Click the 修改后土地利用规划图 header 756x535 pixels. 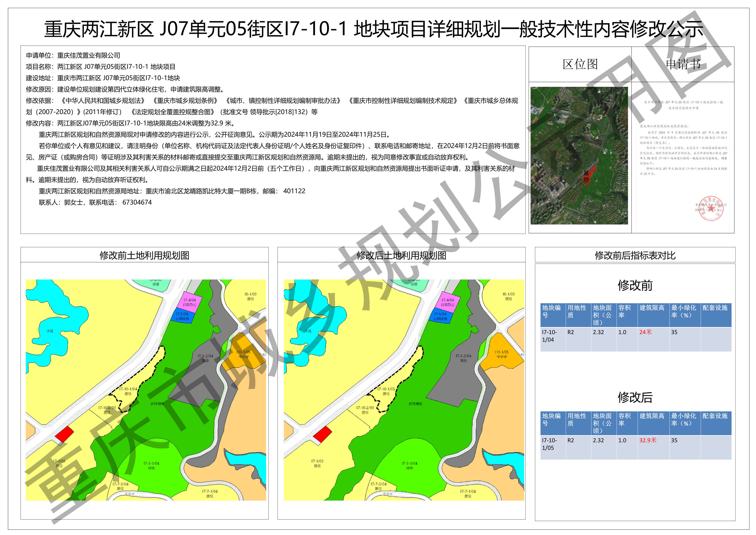pyautogui.click(x=401, y=255)
